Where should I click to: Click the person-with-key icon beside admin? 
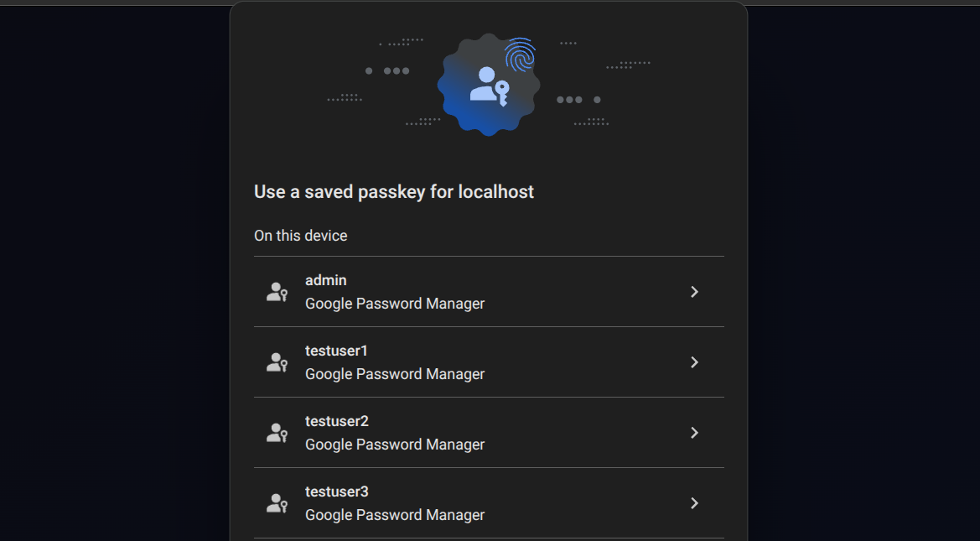(277, 291)
